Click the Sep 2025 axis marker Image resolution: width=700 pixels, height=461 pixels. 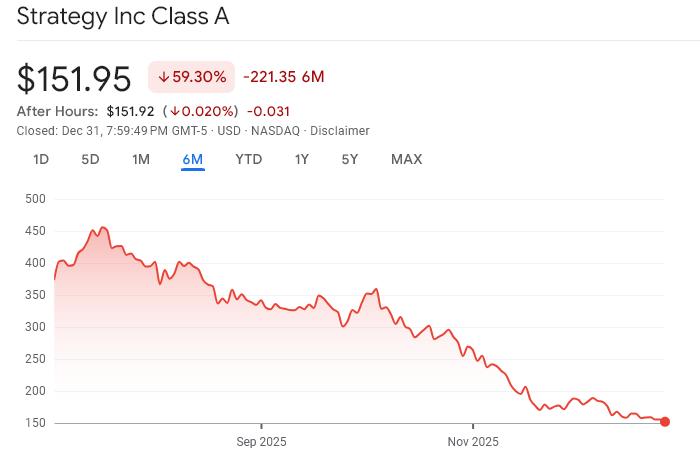(261, 441)
